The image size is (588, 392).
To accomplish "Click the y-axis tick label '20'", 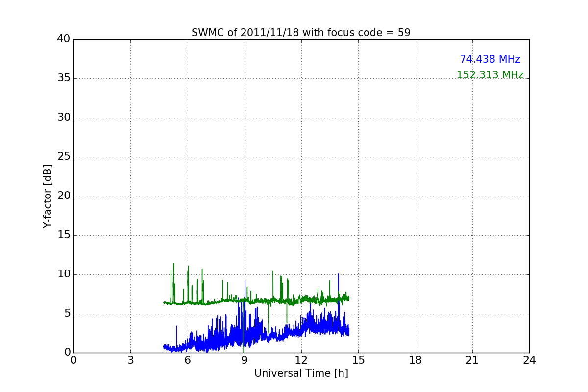I will pos(64,196).
